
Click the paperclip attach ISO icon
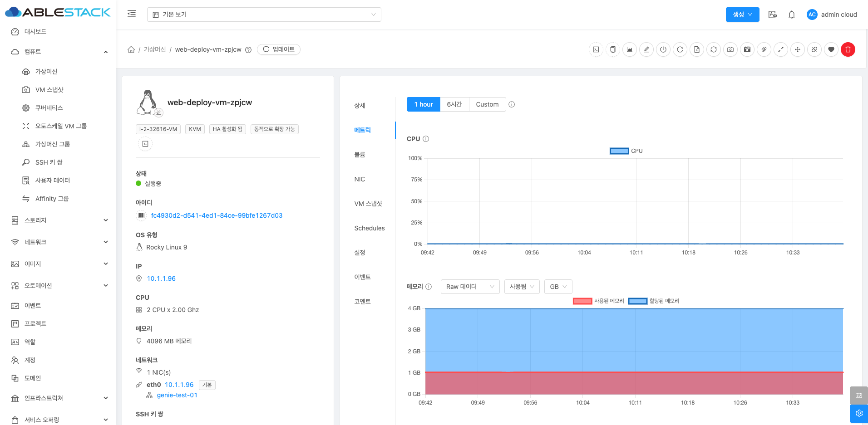[764, 49]
